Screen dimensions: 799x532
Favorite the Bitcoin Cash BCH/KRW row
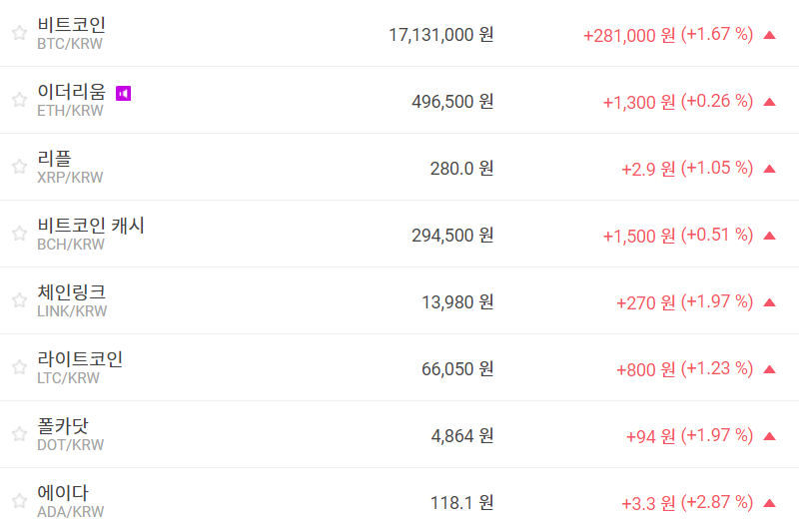[x=19, y=234]
